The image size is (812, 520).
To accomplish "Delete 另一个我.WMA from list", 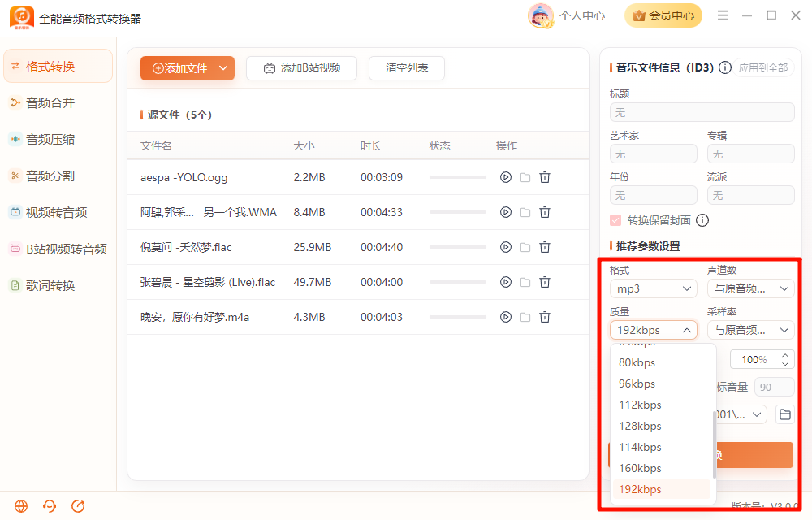I will coord(545,212).
